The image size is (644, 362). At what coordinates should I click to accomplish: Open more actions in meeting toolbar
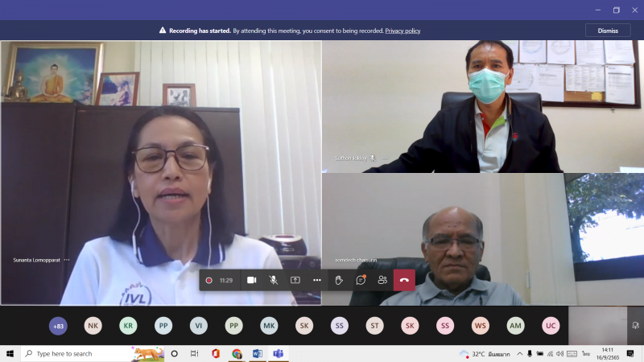pos(316,280)
